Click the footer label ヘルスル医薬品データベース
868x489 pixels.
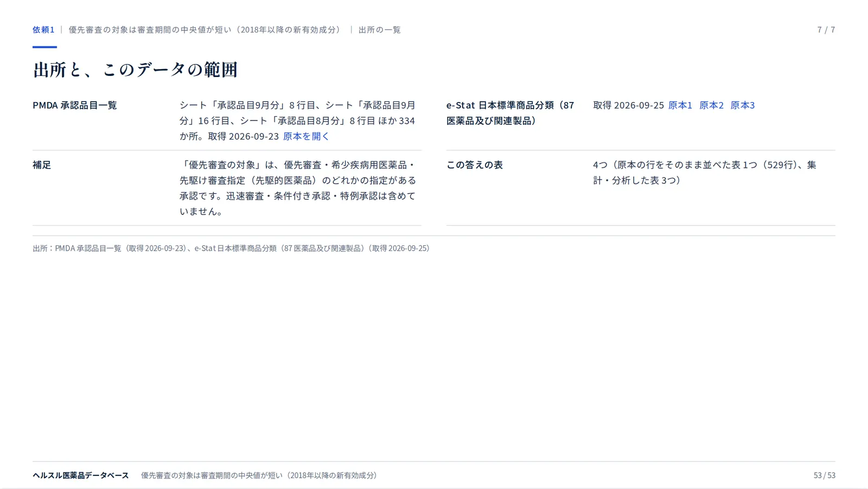81,475
